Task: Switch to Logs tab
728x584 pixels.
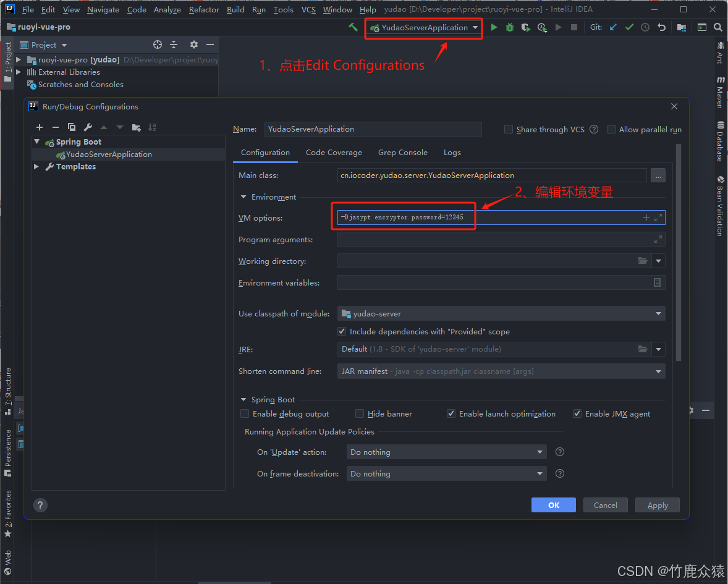Action: 452,153
